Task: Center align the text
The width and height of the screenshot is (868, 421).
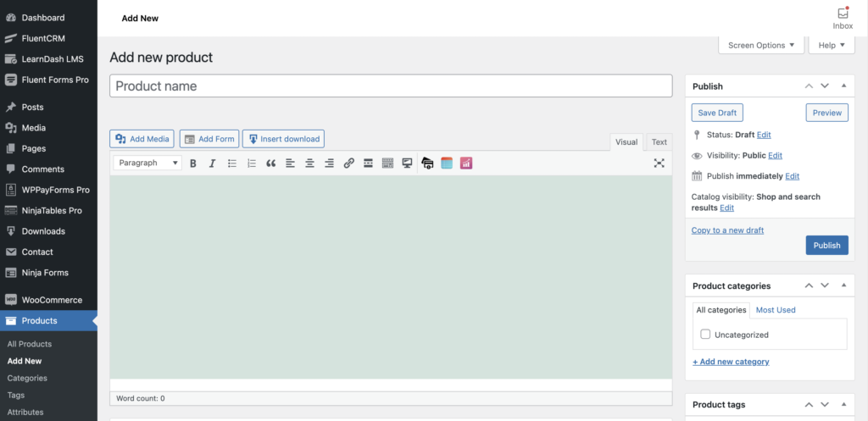Action: pyautogui.click(x=309, y=163)
